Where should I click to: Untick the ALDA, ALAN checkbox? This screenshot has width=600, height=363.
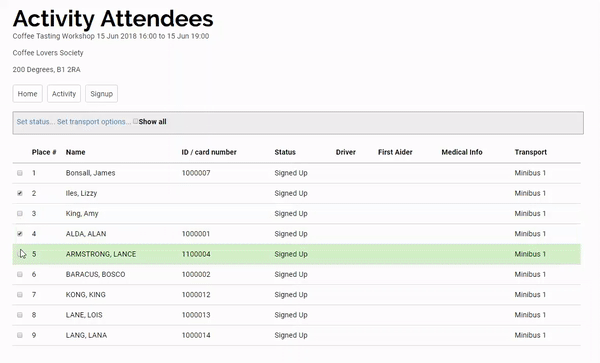click(20, 234)
